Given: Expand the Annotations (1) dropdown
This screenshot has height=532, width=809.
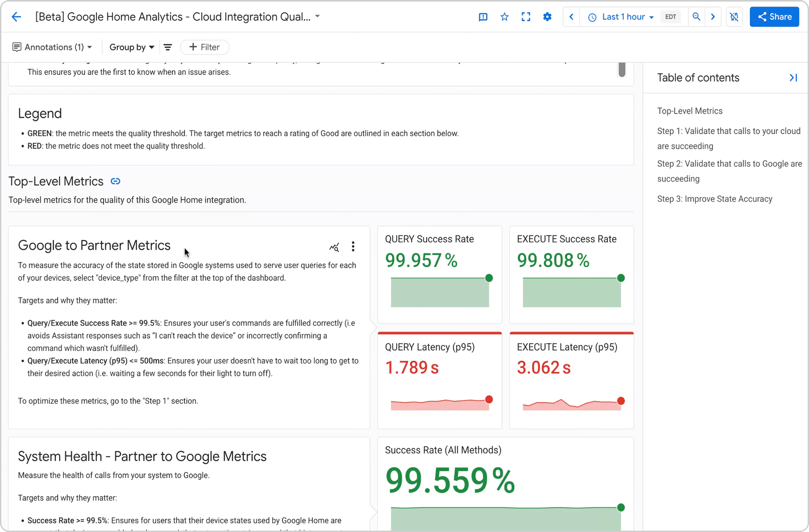Looking at the screenshot, I should click(52, 47).
